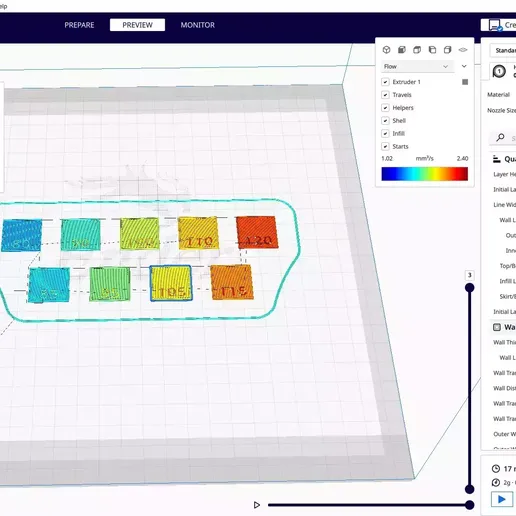Play the layer path simulation
This screenshot has width=516, height=516.
(x=257, y=505)
